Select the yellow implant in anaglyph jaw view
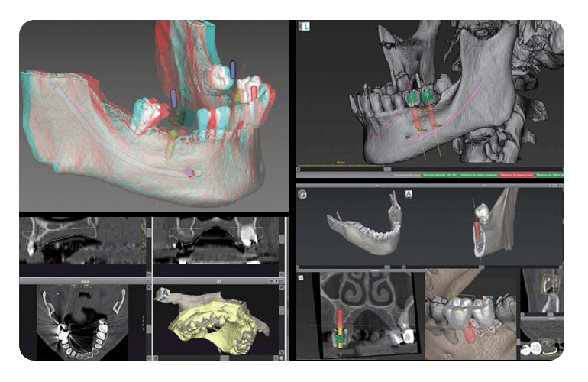 tap(171, 144)
